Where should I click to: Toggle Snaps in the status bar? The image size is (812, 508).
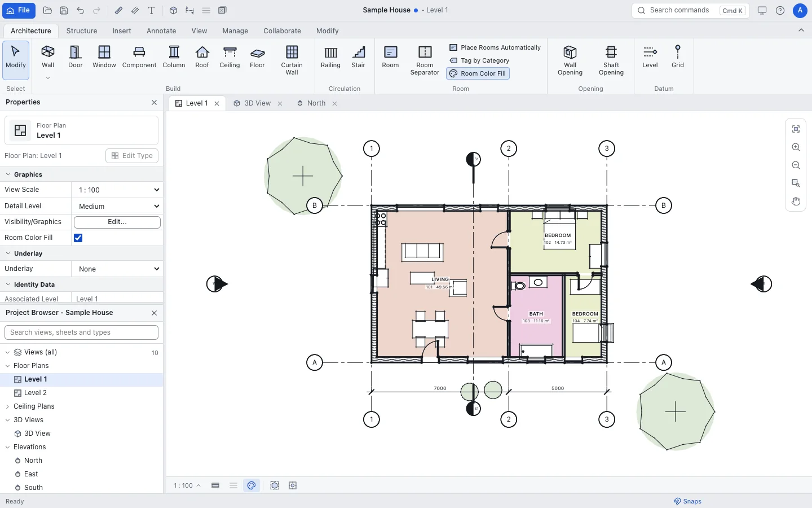point(687,501)
